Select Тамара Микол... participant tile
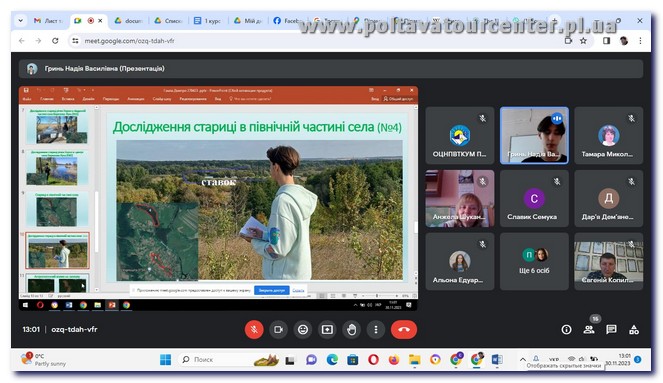 coord(608,135)
